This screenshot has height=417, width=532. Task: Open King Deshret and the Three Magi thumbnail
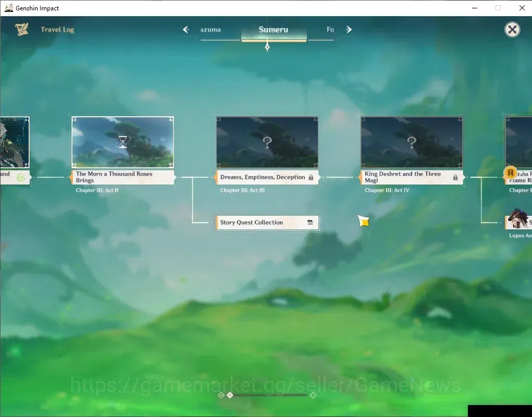tap(412, 142)
